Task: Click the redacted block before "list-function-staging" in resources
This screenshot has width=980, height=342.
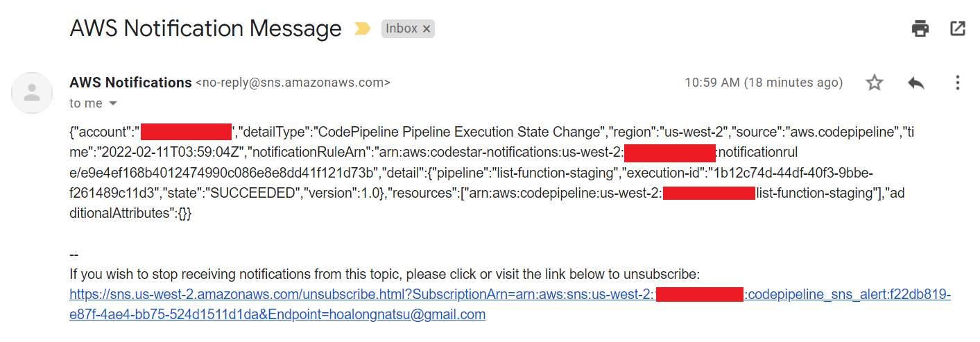Action: click(x=708, y=194)
